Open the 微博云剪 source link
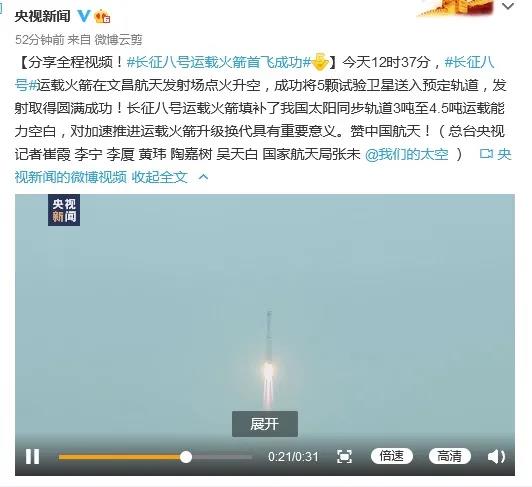 coord(118,40)
